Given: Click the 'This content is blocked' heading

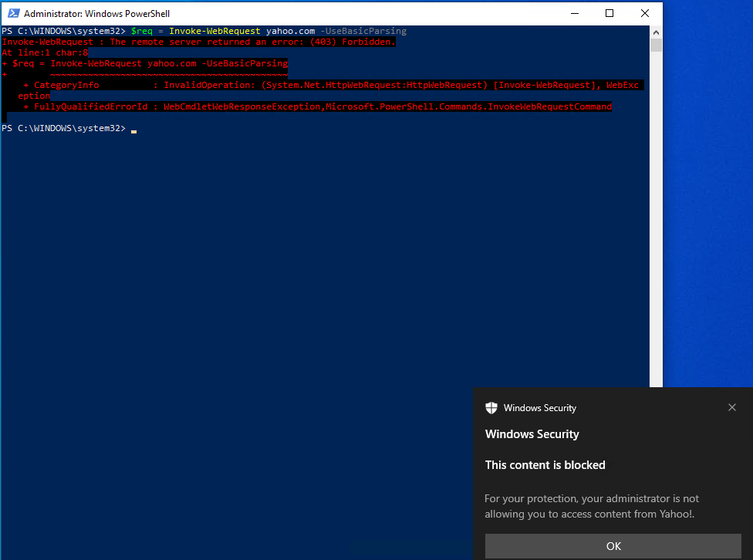Looking at the screenshot, I should [x=545, y=465].
